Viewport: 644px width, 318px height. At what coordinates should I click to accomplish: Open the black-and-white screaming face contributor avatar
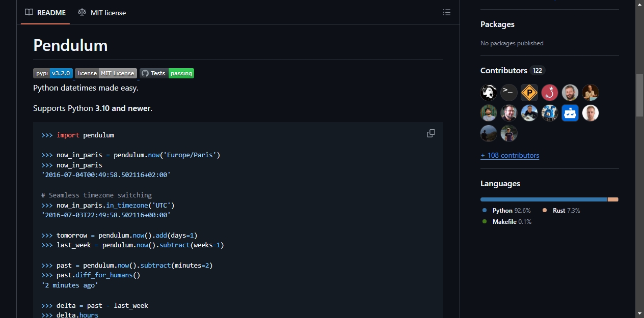tap(489, 93)
